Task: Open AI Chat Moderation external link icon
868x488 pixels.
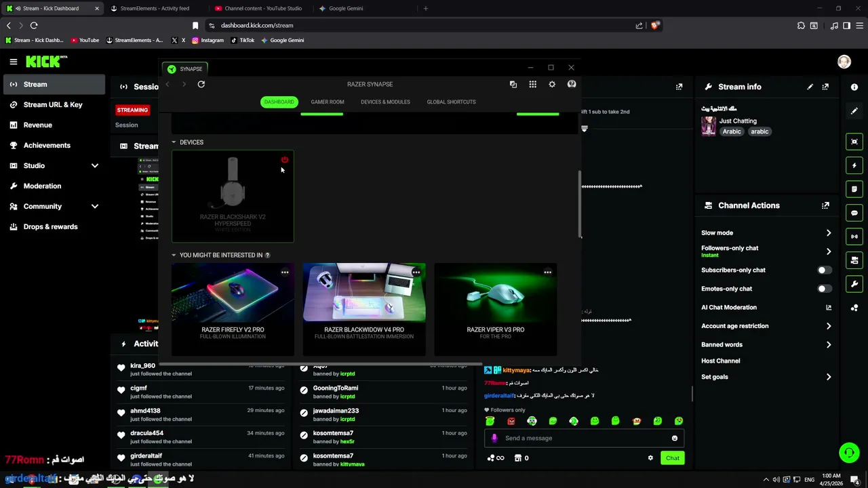Action: coord(829,308)
